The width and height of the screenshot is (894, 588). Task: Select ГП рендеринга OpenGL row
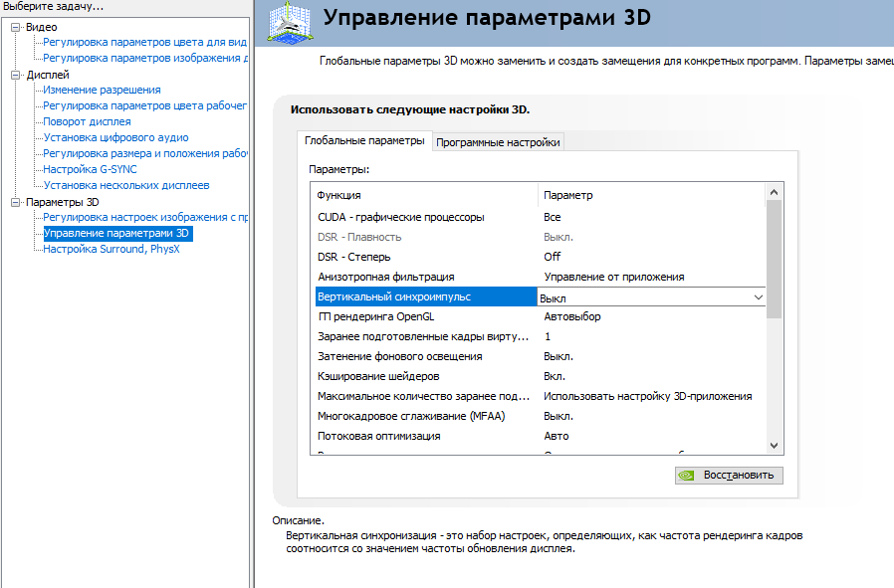[540, 316]
